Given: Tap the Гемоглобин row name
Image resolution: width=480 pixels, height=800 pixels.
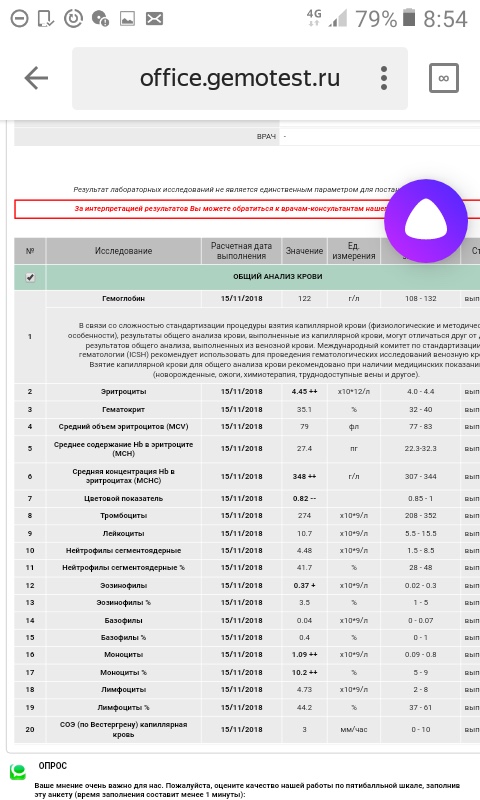Looking at the screenshot, I should (x=123, y=298).
